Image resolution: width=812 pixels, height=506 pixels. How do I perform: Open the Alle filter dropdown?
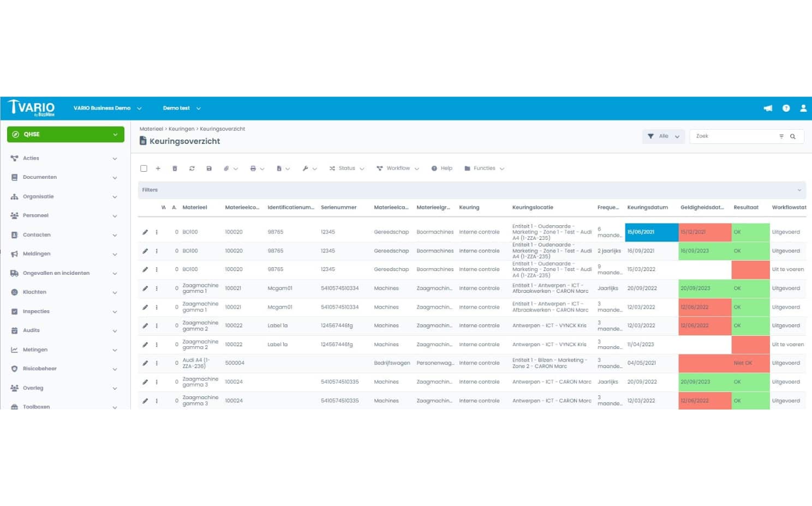[664, 136]
